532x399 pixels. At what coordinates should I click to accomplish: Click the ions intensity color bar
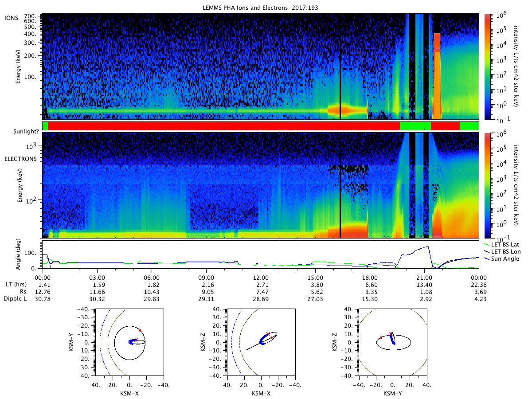[x=488, y=66]
